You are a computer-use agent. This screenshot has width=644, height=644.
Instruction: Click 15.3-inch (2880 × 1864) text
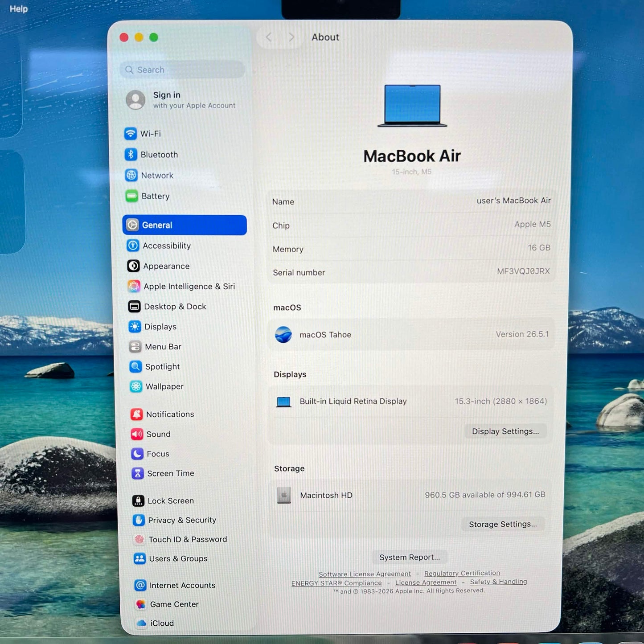[501, 401]
